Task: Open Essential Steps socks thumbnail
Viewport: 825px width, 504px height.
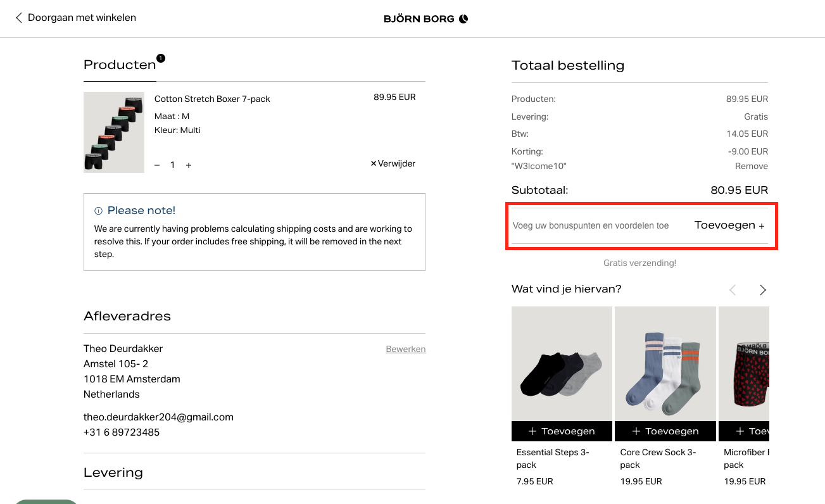Action: [x=562, y=364]
